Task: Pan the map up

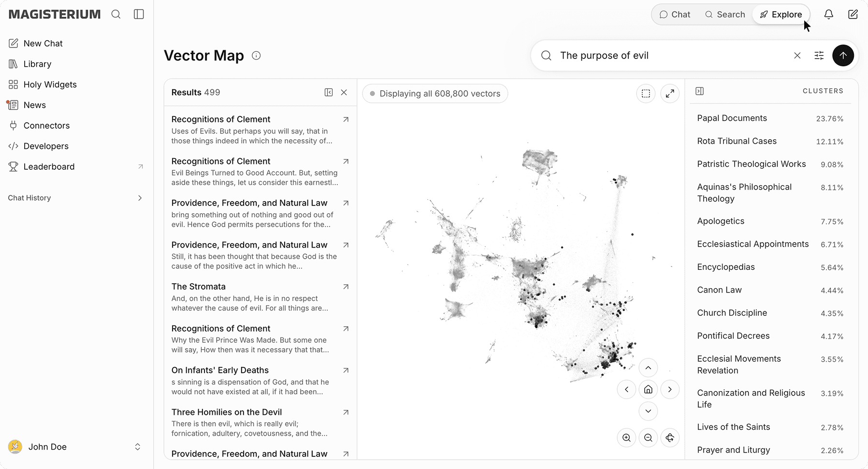Action: [648, 368]
